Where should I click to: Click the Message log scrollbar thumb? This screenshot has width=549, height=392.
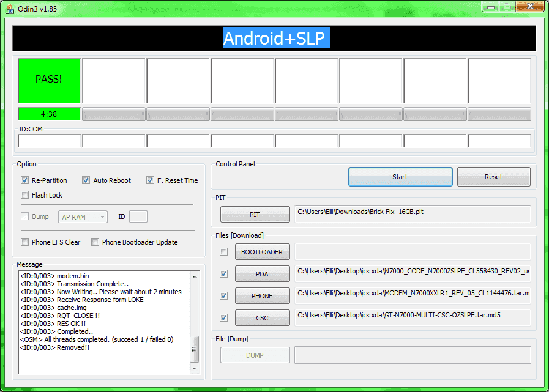[194, 349]
